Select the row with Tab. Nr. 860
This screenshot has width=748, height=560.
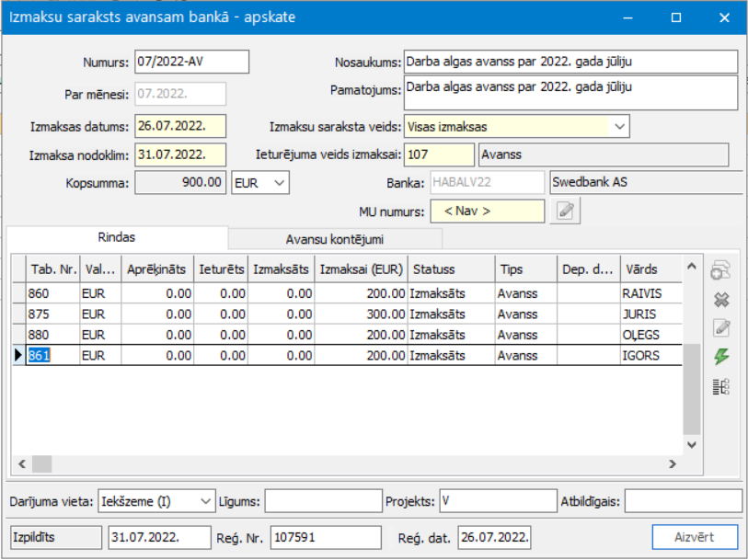(x=347, y=293)
